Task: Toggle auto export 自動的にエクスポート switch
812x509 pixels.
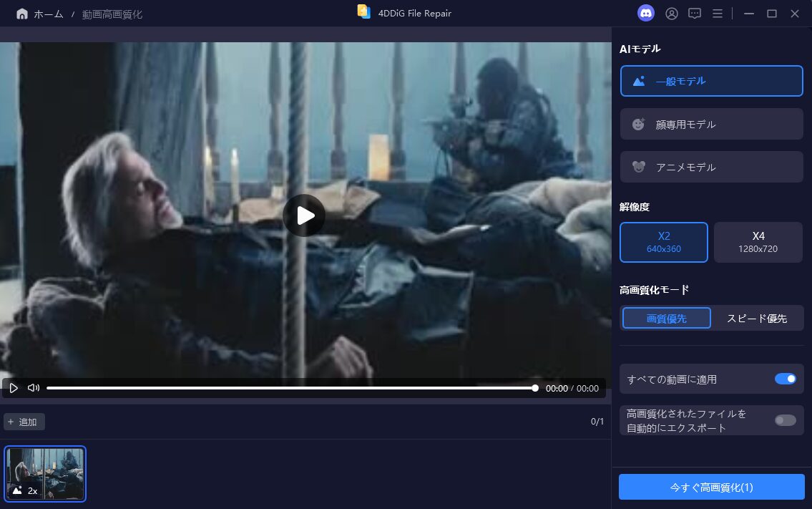Action: (x=785, y=420)
